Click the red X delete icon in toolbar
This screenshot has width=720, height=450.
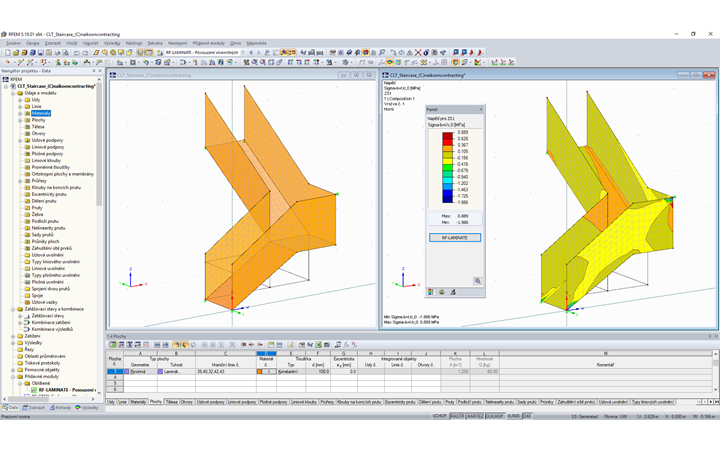point(418,52)
